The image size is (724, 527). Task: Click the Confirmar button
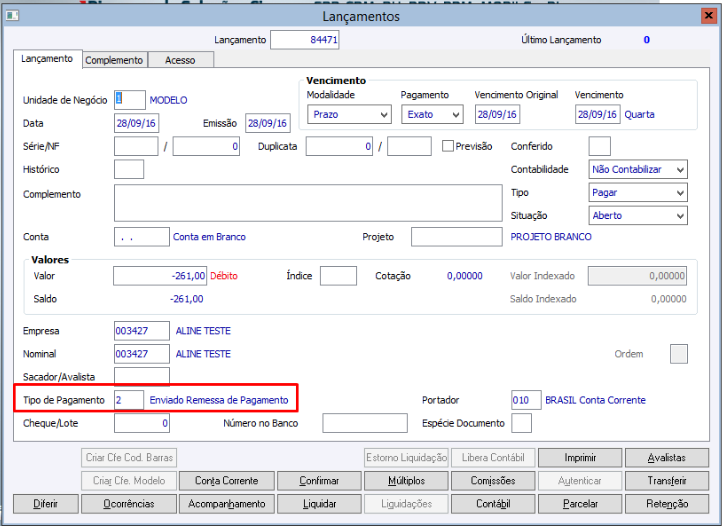point(319,481)
